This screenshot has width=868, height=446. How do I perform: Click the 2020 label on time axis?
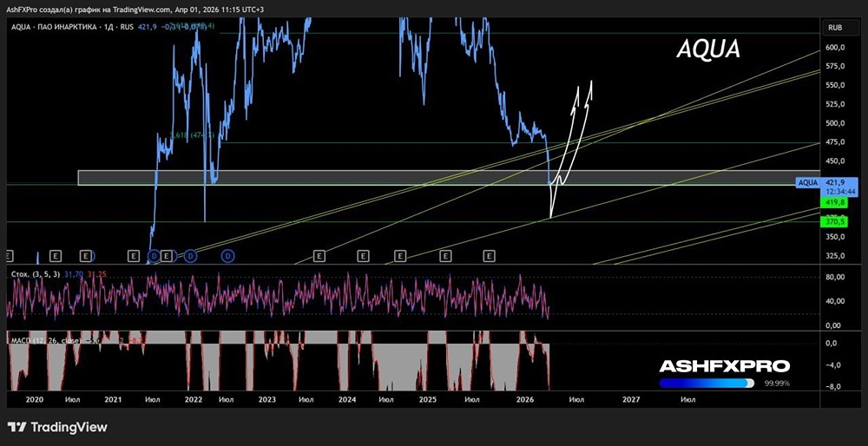pyautogui.click(x=35, y=399)
